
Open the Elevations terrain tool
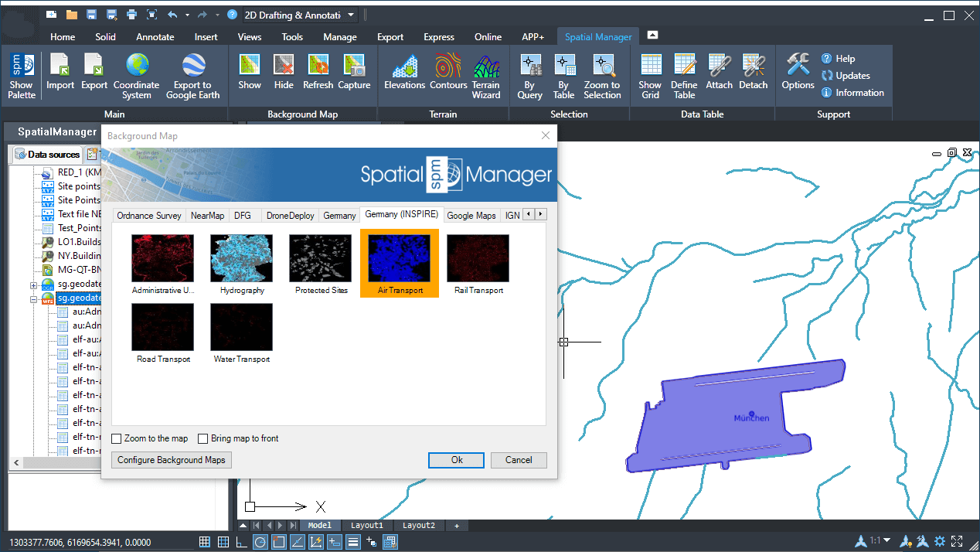(405, 72)
